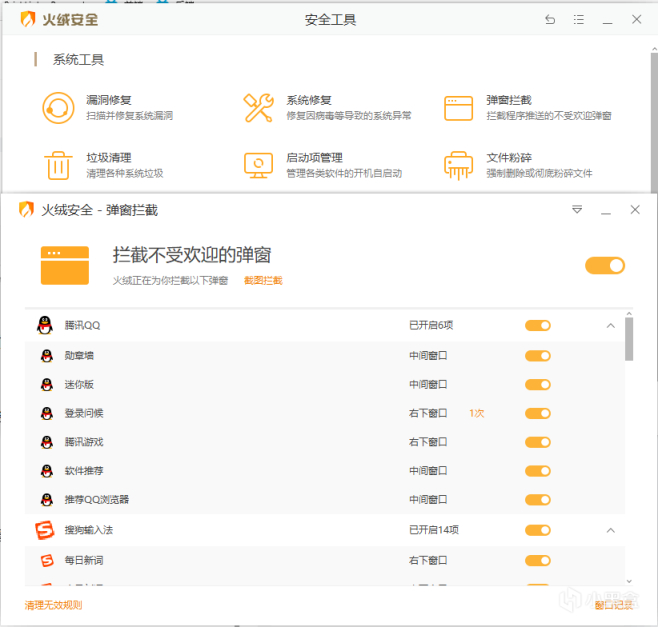Click the penguin icon beside 腾讯游戏

[47, 442]
